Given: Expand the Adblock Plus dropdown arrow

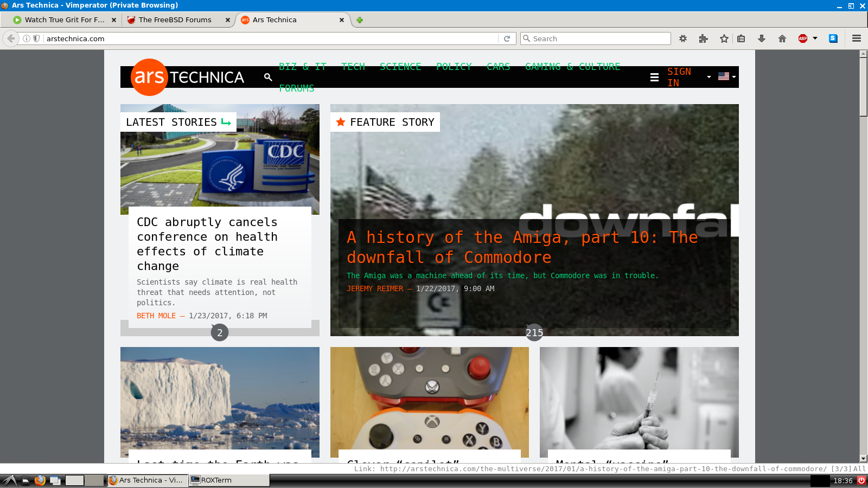Looking at the screenshot, I should click(815, 38).
